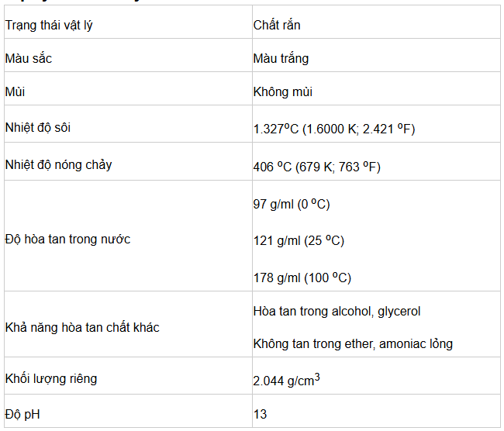504x431 pixels.
Task: Click the 'Màu sắc' label
Action: pos(28,58)
